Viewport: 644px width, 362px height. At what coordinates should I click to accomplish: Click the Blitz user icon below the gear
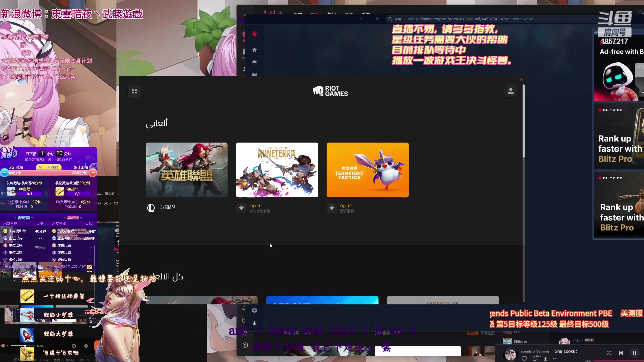pos(254,323)
